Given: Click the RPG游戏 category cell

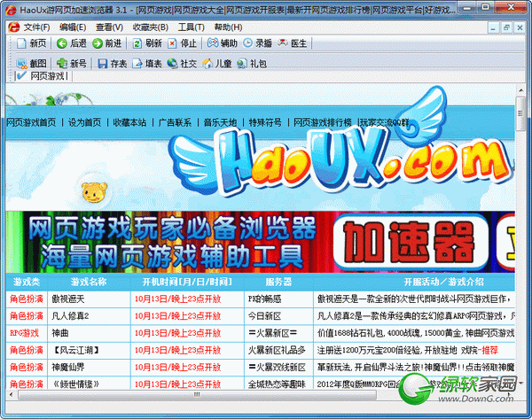Looking at the screenshot, I should click(x=25, y=333).
